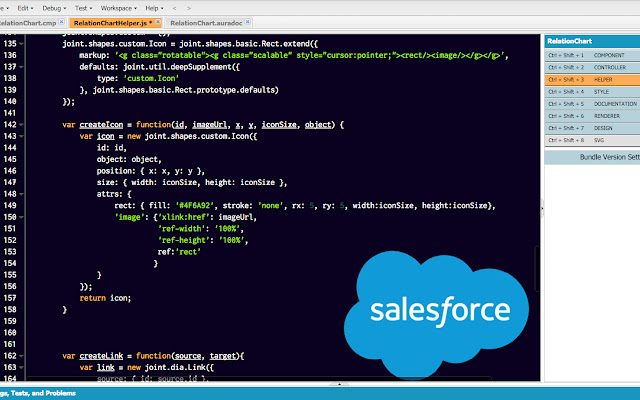Open the Workspace menu
Screen dimensions: 640x400
tap(118, 8)
